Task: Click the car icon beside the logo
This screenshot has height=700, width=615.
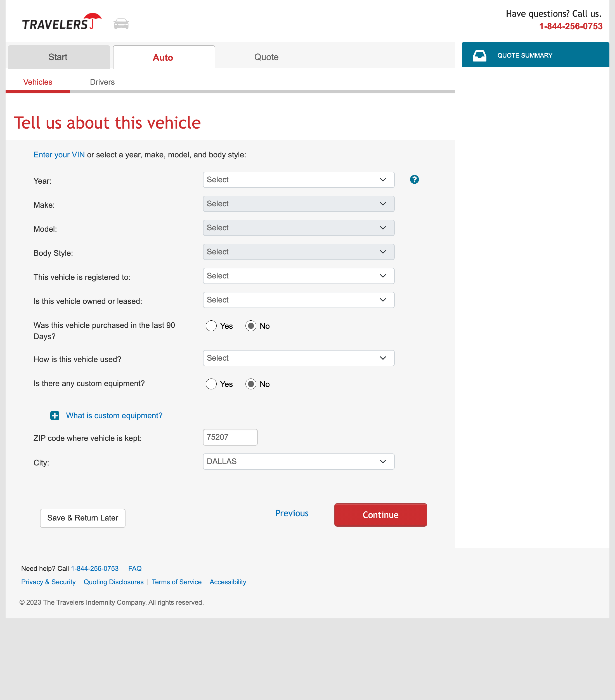Action: point(121,23)
